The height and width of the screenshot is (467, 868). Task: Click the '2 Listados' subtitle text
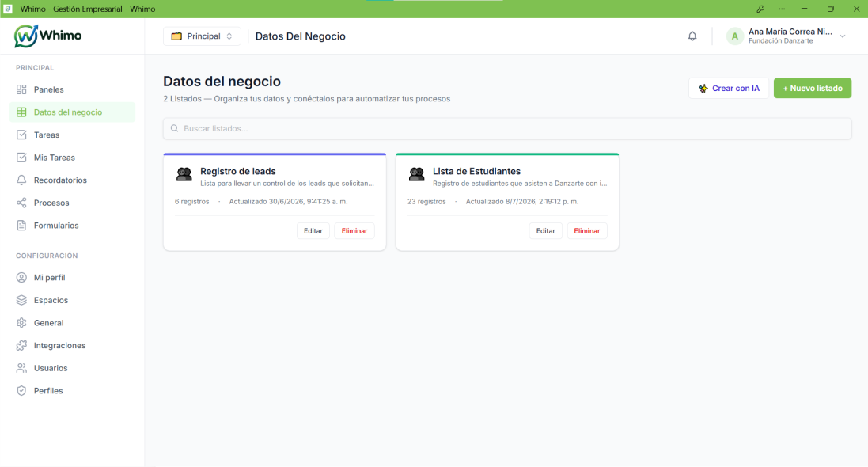[x=182, y=99]
